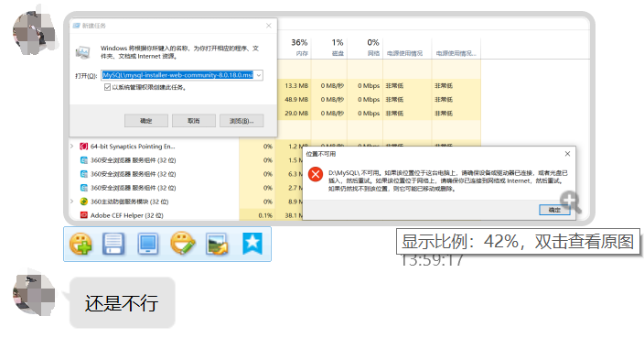Click the first 电源使用情况 column header
This screenshot has height=338, width=644.
tap(407, 48)
